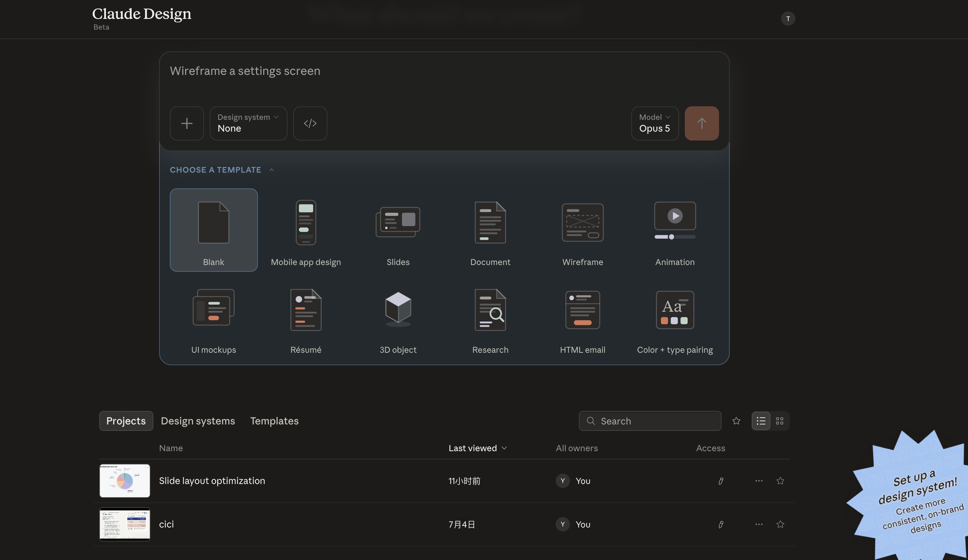The image size is (968, 560).
Task: Click the Claude Design logo
Action: point(142,14)
